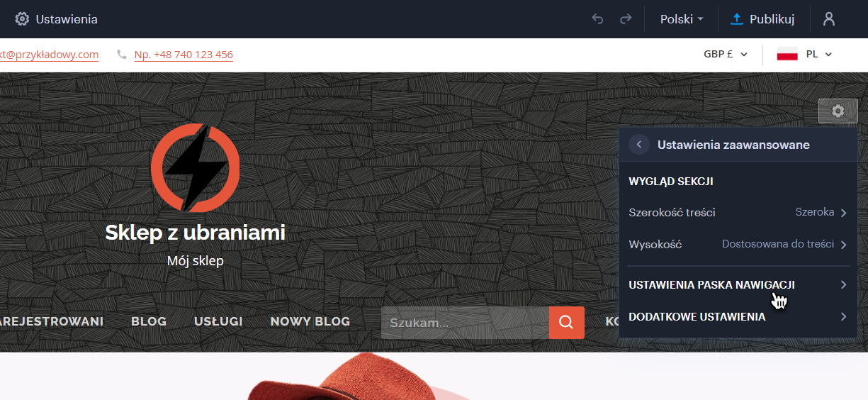Click the lightning bolt shop logo
The width and height of the screenshot is (868, 400).
coord(195,168)
